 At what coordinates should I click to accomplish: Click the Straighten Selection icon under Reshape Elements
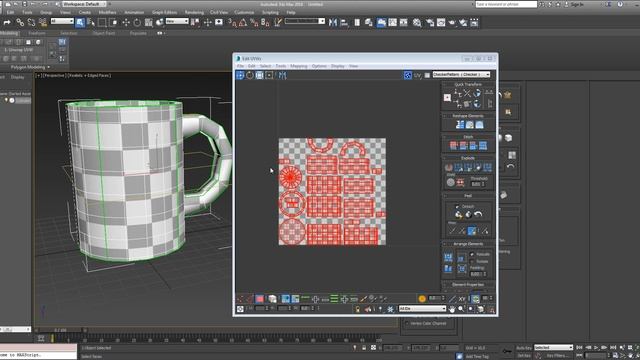(460, 125)
